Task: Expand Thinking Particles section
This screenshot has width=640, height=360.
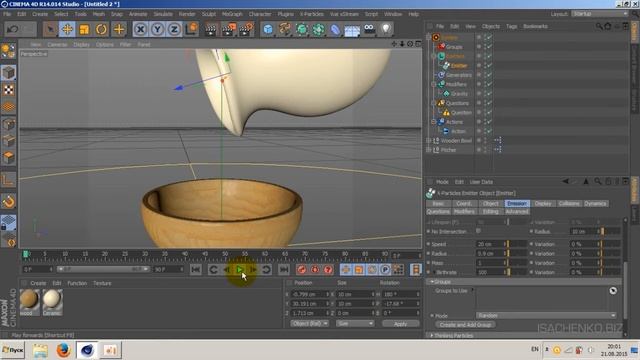Action: click(524, 336)
